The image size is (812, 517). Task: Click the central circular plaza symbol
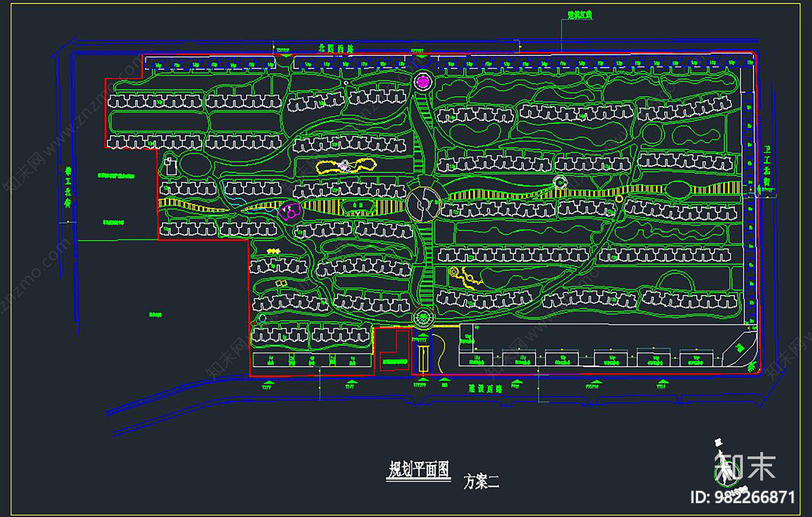[x=423, y=204]
